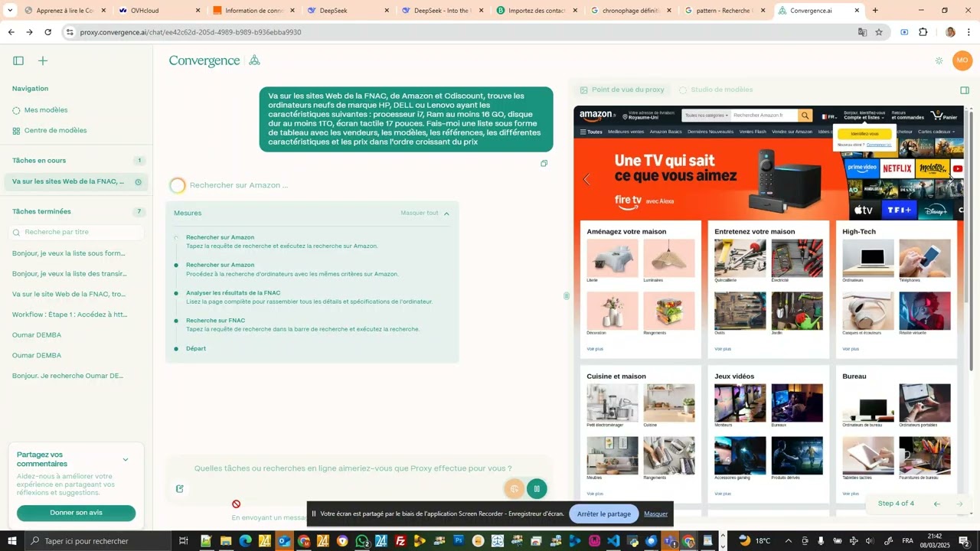The height and width of the screenshot is (551, 980).
Task: Open the Ordinateurs thumbnail under High-Tech
Action: click(x=868, y=258)
